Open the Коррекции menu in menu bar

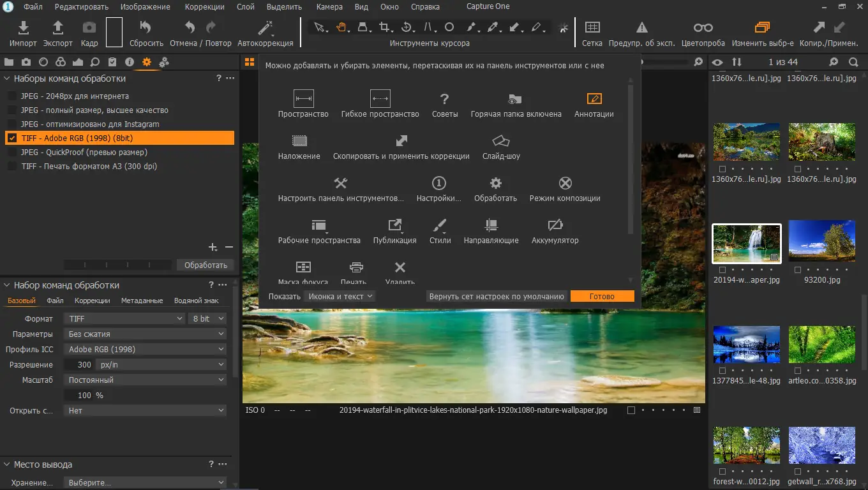point(204,7)
